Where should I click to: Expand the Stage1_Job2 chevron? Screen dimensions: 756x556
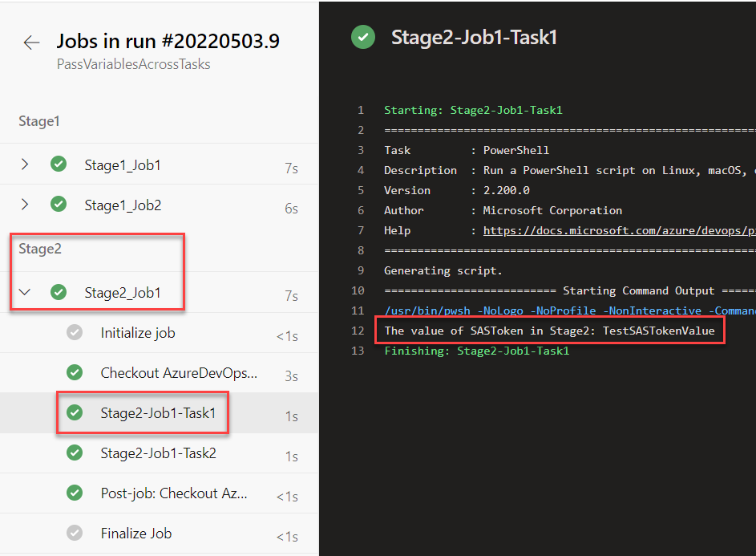[x=25, y=204]
